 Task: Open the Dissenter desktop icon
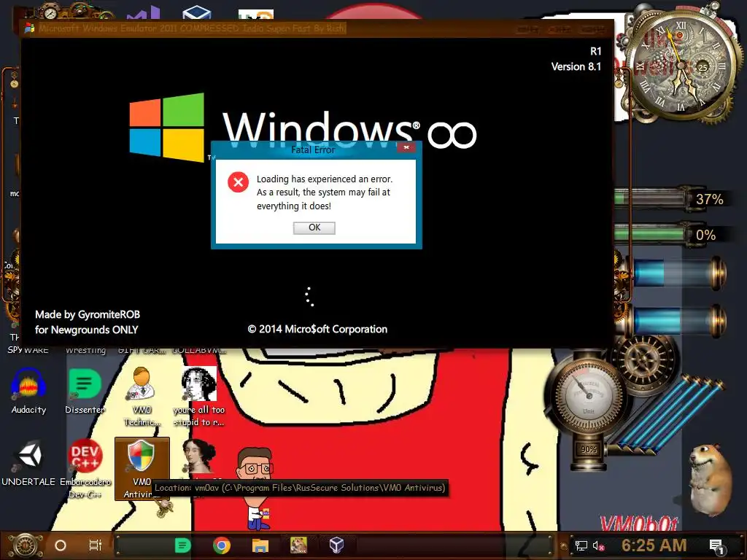tap(85, 392)
